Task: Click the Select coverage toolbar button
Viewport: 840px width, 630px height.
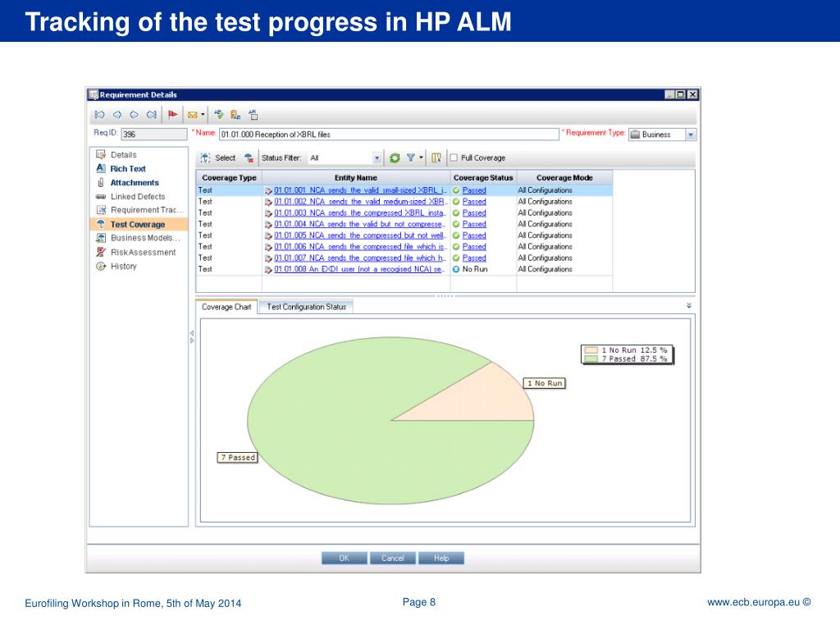Action: pos(218,158)
